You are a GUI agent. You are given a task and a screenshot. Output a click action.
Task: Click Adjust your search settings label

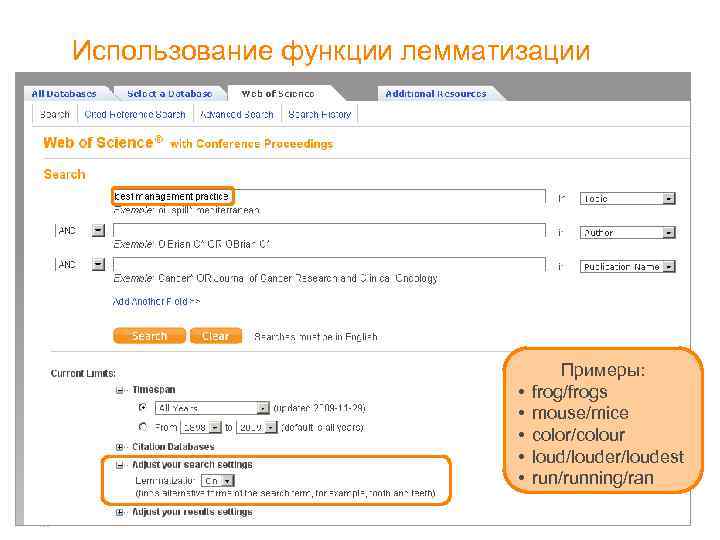192,465
